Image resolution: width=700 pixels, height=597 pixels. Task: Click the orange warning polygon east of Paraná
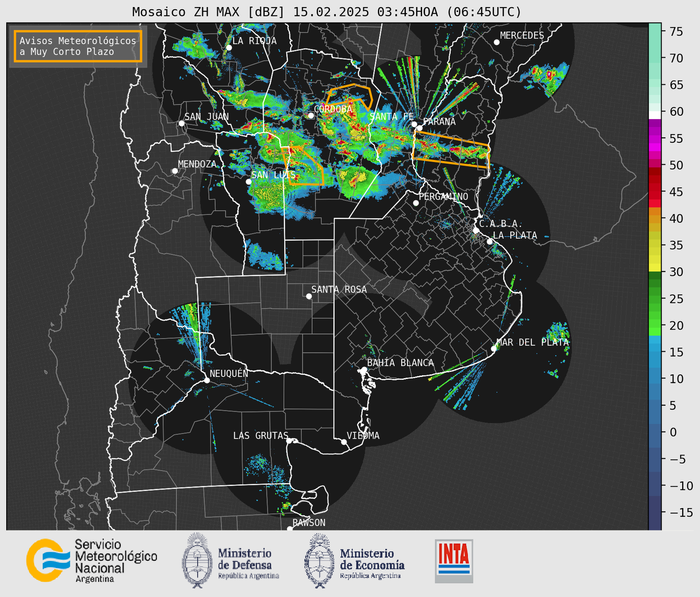(451, 150)
